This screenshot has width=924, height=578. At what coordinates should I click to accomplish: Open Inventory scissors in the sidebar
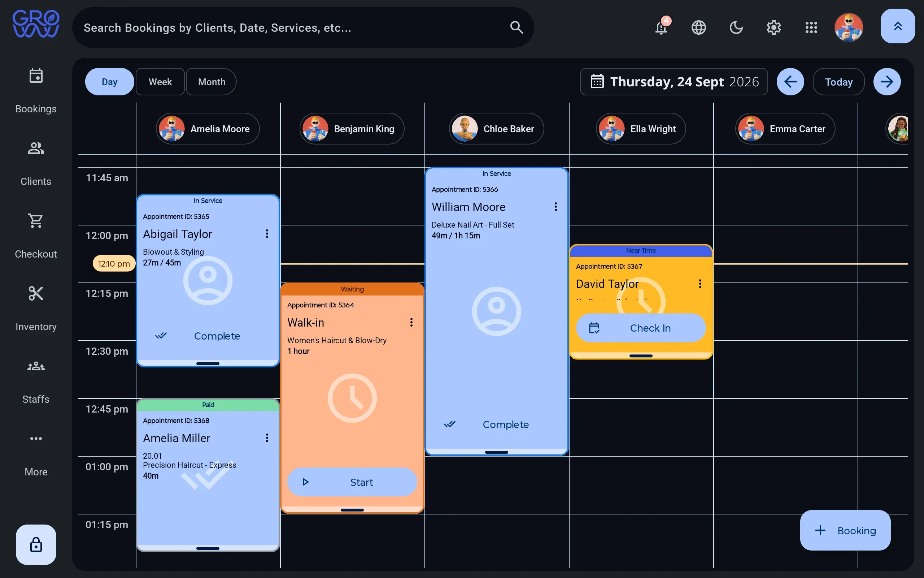(x=36, y=309)
